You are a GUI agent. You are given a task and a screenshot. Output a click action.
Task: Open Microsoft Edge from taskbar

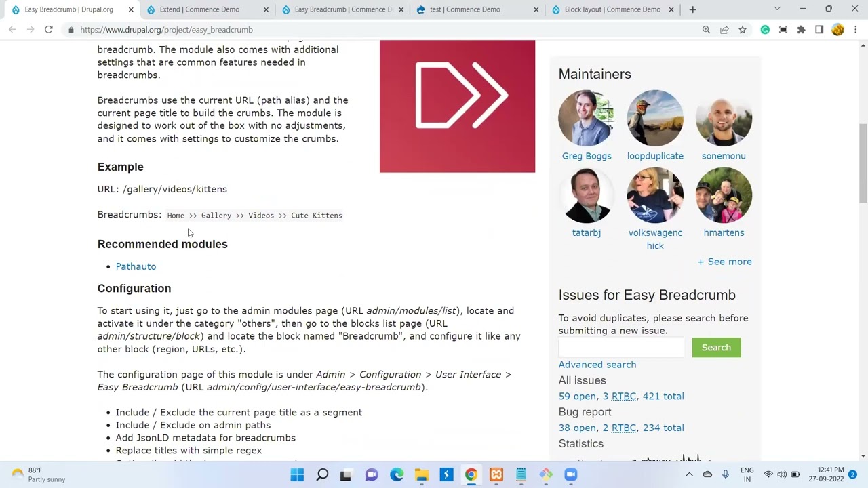point(397,474)
